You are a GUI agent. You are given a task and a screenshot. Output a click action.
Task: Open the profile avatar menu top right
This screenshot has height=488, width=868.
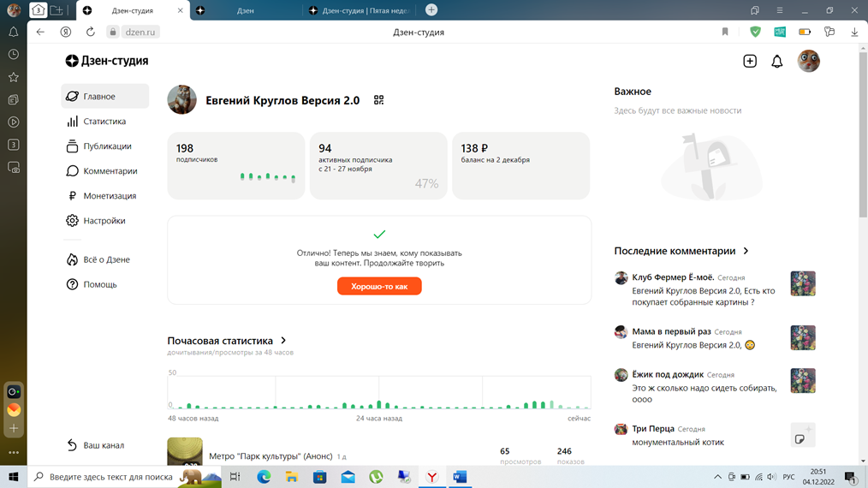pyautogui.click(x=808, y=61)
